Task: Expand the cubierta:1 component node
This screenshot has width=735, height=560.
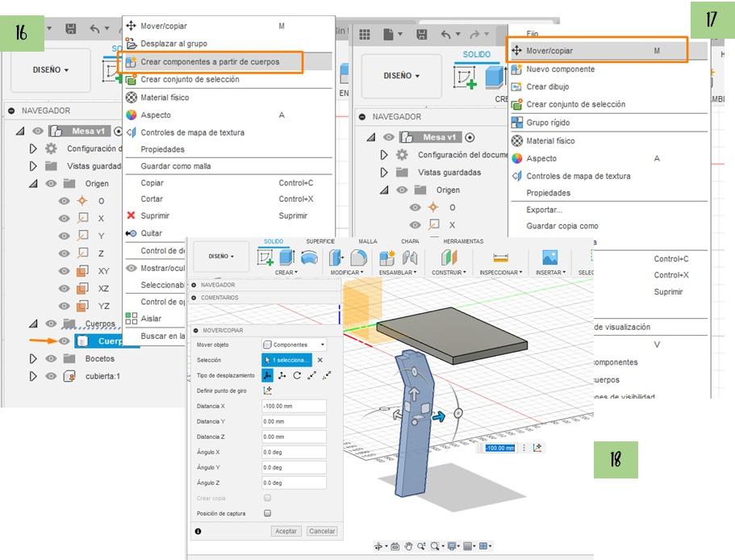Action: pos(33,376)
